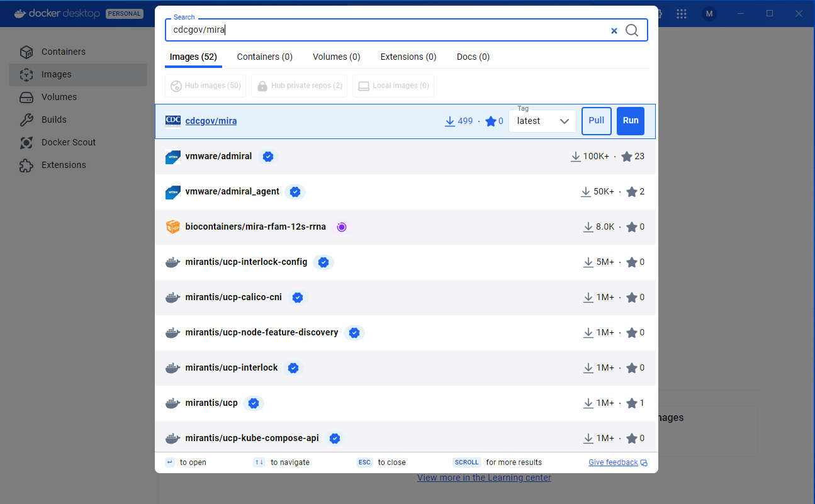Click the star icon on vmware/admiral row
The height and width of the screenshot is (504, 815).
[627, 157]
